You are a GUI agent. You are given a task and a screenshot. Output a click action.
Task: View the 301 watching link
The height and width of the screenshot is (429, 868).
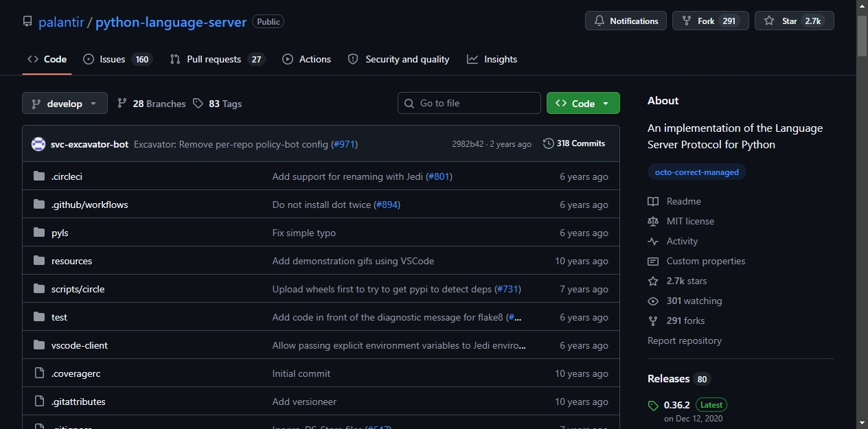(685, 301)
